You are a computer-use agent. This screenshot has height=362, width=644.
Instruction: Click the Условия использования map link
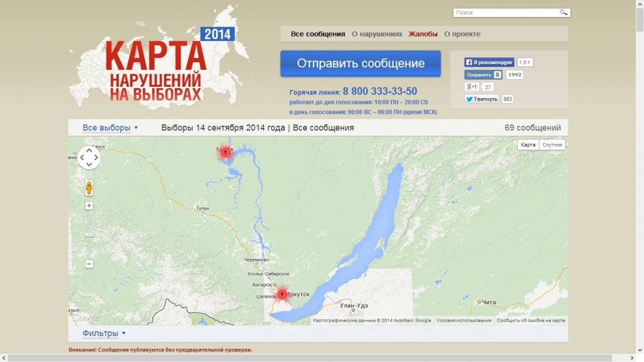point(464,321)
